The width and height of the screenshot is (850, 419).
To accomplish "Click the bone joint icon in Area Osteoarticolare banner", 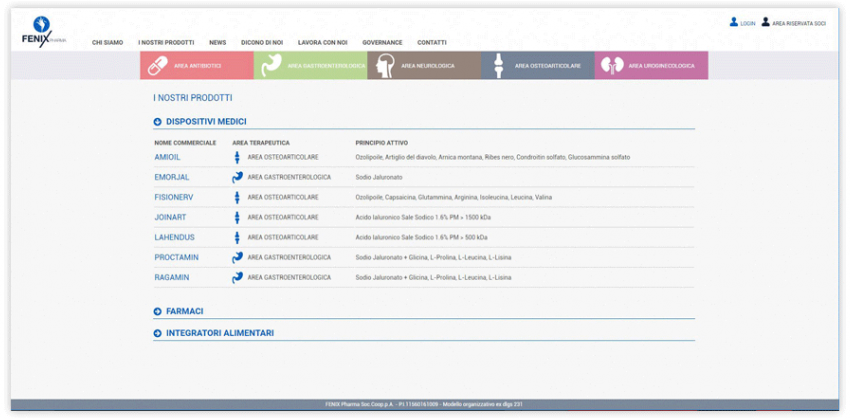I will (499, 66).
